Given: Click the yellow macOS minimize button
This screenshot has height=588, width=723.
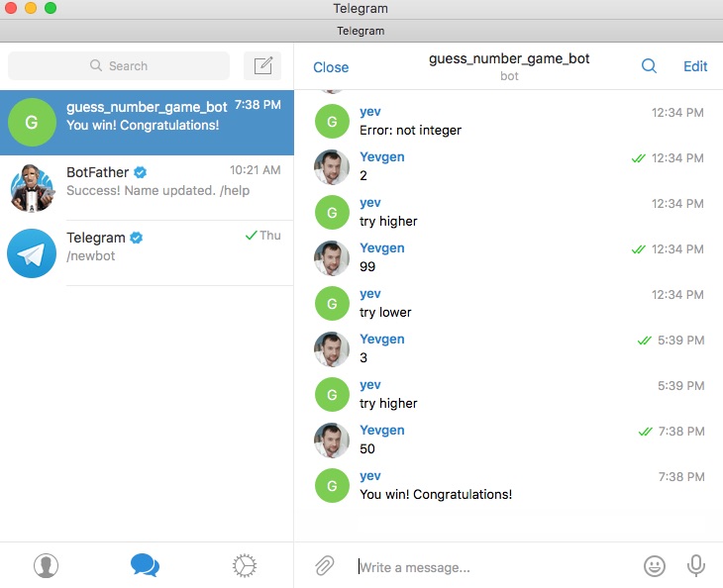Looking at the screenshot, I should click(31, 8).
